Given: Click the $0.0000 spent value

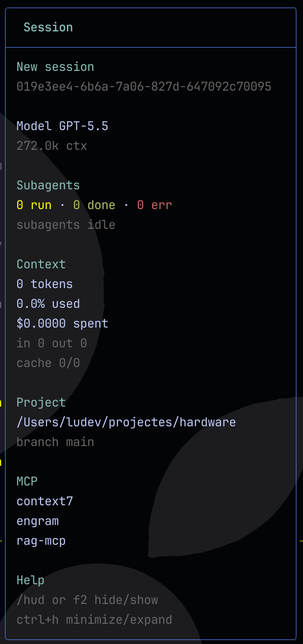Looking at the screenshot, I should [62, 324].
